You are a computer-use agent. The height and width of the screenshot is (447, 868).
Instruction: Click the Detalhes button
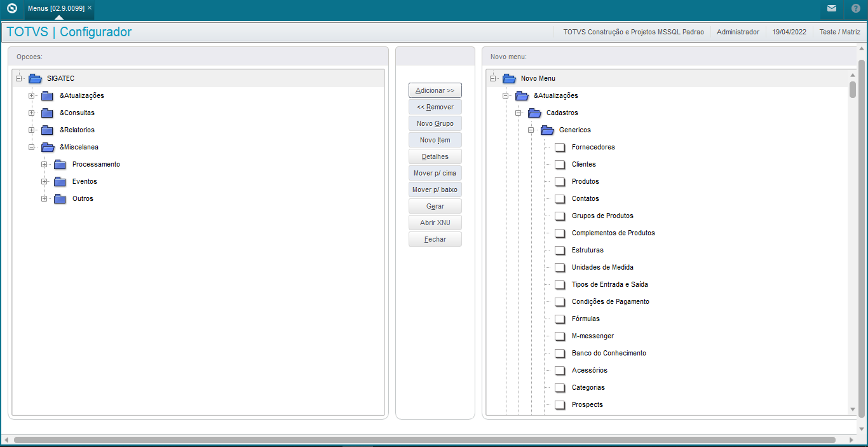coord(435,156)
